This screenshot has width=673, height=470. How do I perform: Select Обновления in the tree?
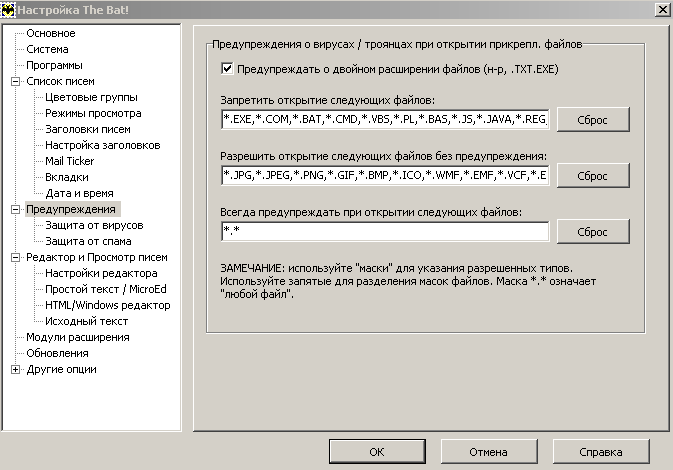click(x=57, y=353)
